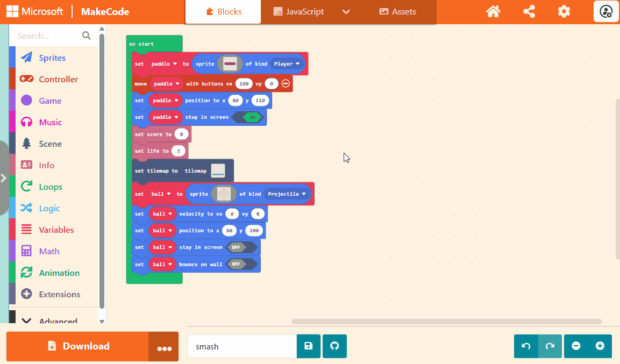Toggle paddle stay in screen ON switch
The image size is (620, 364).
(x=248, y=117)
